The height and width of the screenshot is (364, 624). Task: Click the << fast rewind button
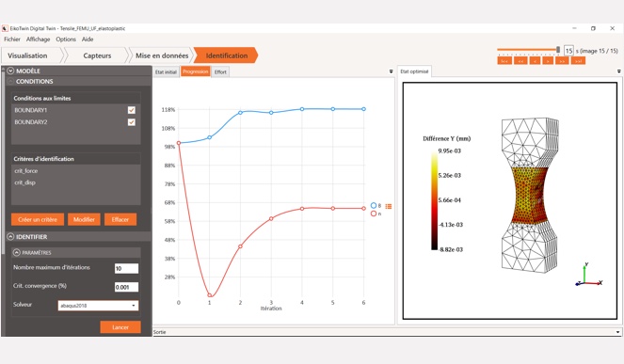pos(520,61)
